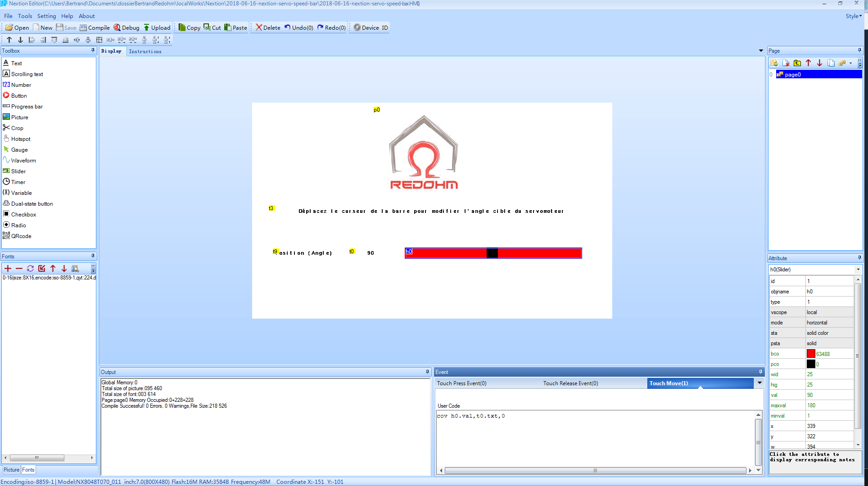This screenshot has height=486, width=868.
Task: Toggle the Page panel pin
Action: [859, 50]
